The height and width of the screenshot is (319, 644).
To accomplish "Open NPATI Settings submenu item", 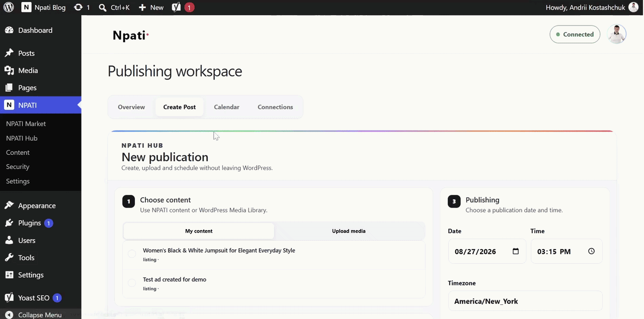I will 18,181.
